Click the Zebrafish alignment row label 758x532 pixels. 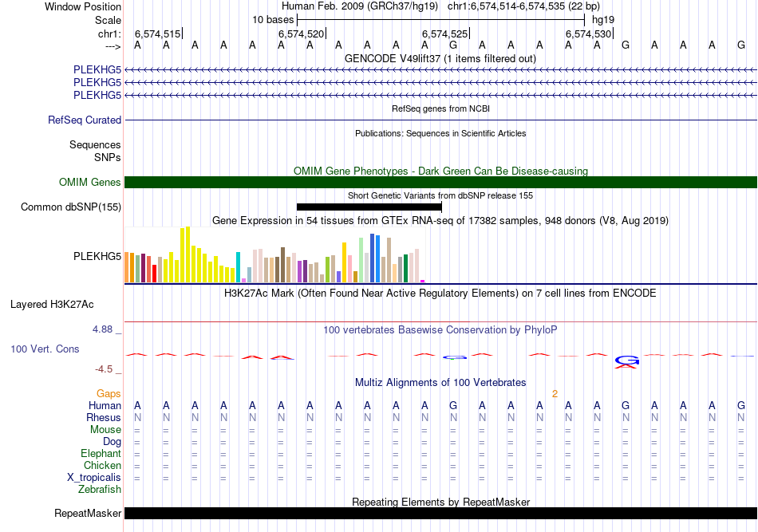(x=100, y=490)
